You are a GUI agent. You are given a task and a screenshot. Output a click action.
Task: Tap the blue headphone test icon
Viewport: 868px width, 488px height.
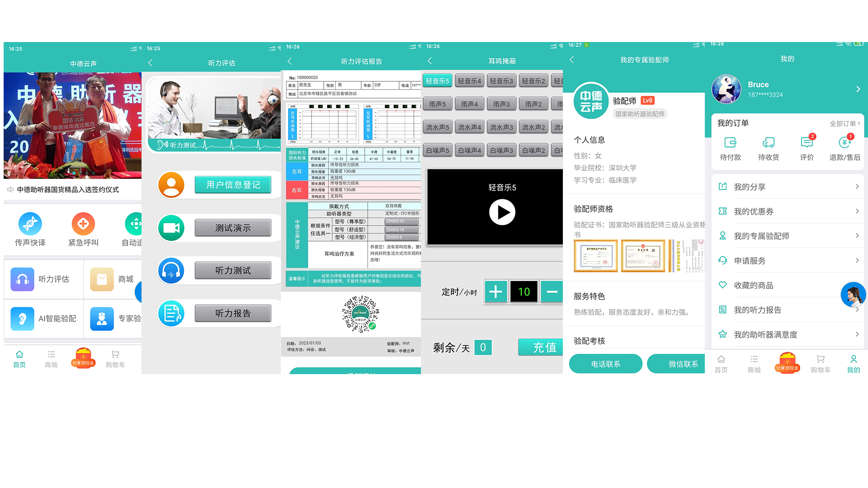(171, 270)
